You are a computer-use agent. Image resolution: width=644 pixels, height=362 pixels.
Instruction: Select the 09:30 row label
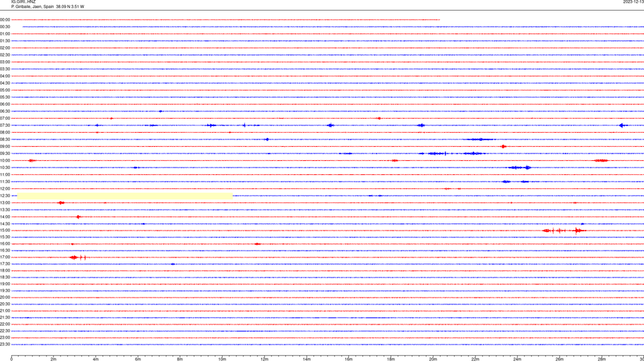pos(5,154)
